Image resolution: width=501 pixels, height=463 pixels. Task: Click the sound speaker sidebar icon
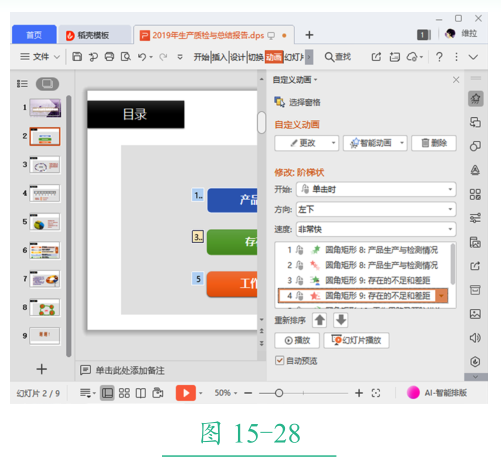tap(475, 338)
